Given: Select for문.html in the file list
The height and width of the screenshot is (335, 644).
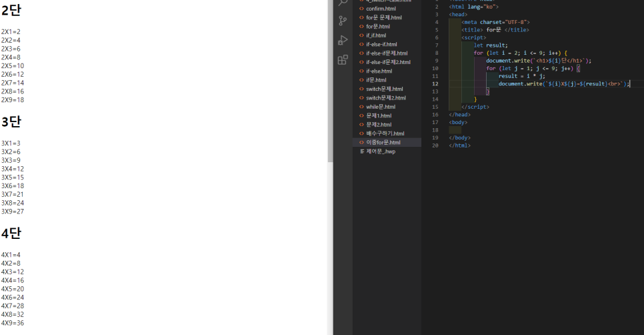Looking at the screenshot, I should tap(378, 26).
